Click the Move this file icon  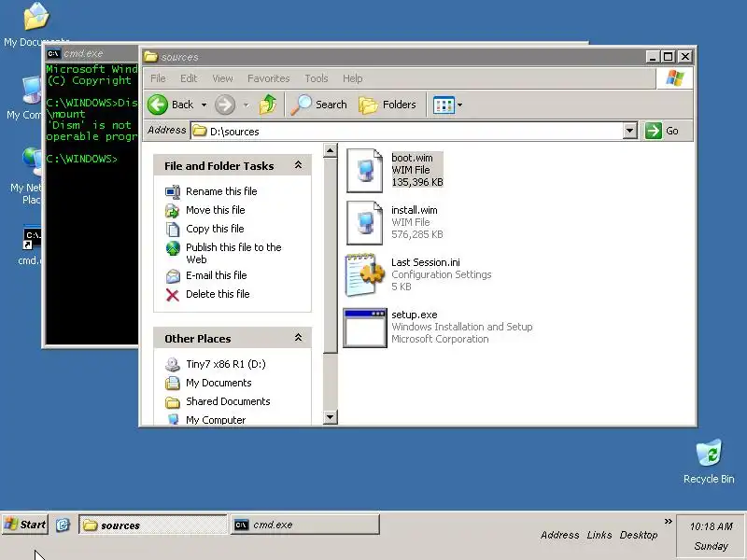(173, 210)
